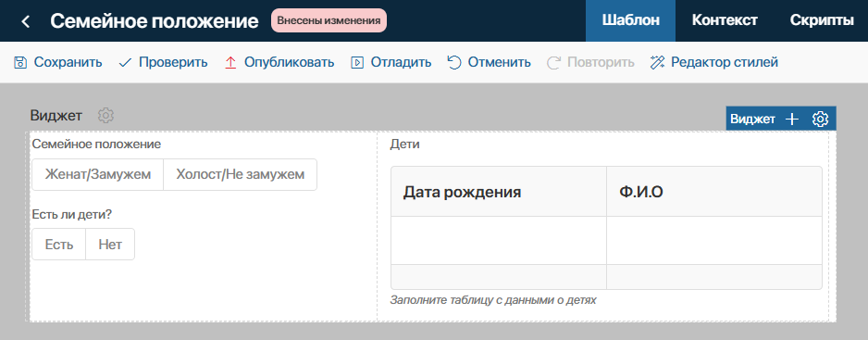Open gray gear settings next to Виджет label
Viewport: 868px width, 340px height.
tap(105, 116)
